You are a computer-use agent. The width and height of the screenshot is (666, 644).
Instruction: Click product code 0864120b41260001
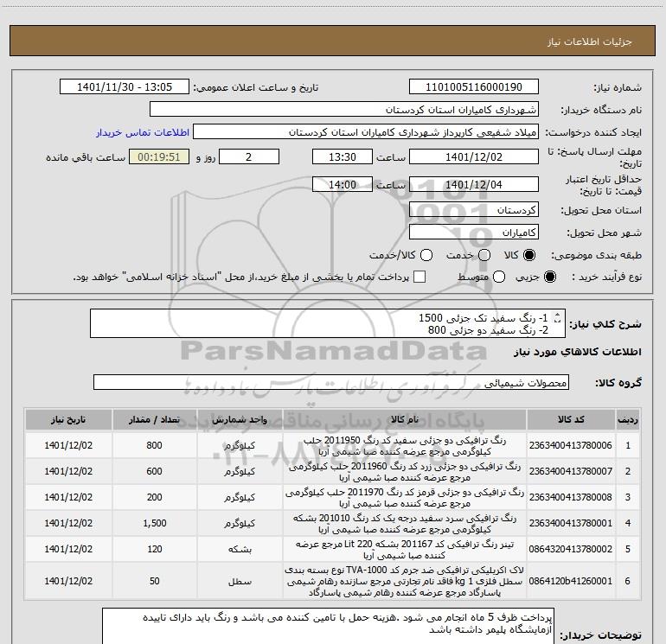[x=571, y=581]
